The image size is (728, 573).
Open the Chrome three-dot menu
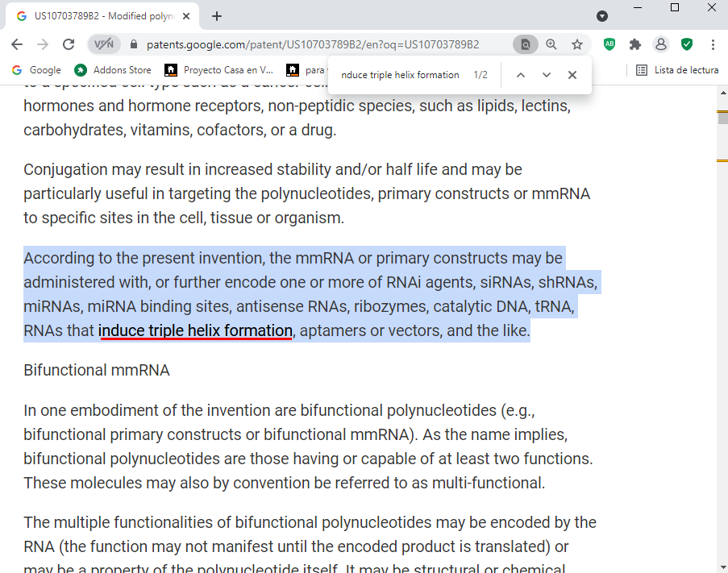pos(713,44)
